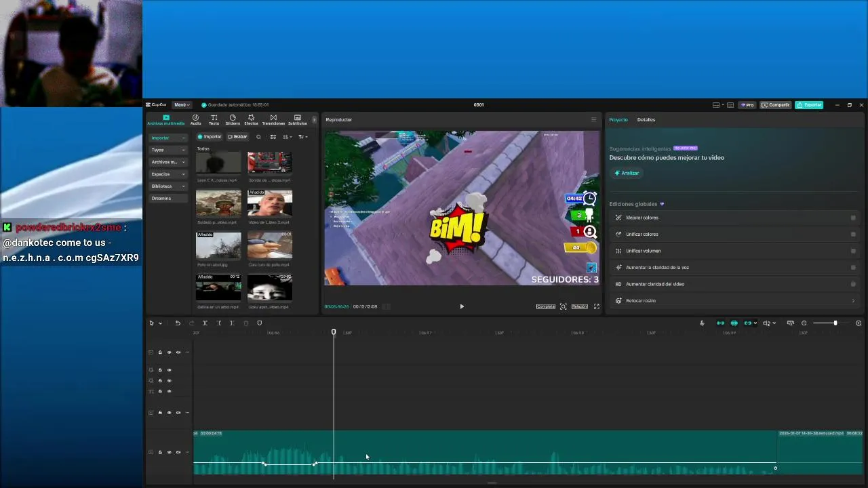This screenshot has height=488, width=868.
Task: Open the Transiciones tab
Action: [x=273, y=119]
